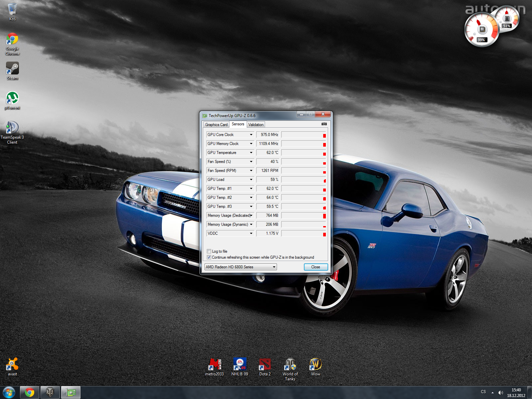Enable the Log to file checkbox
The height and width of the screenshot is (399, 532).
209,251
